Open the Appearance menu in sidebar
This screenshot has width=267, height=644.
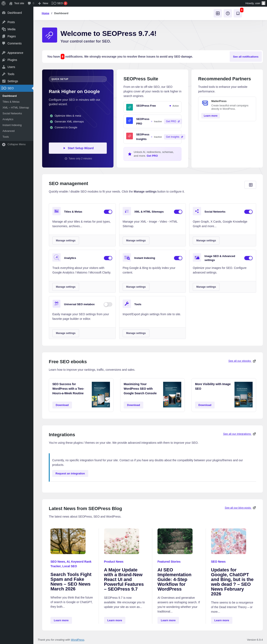point(16,53)
